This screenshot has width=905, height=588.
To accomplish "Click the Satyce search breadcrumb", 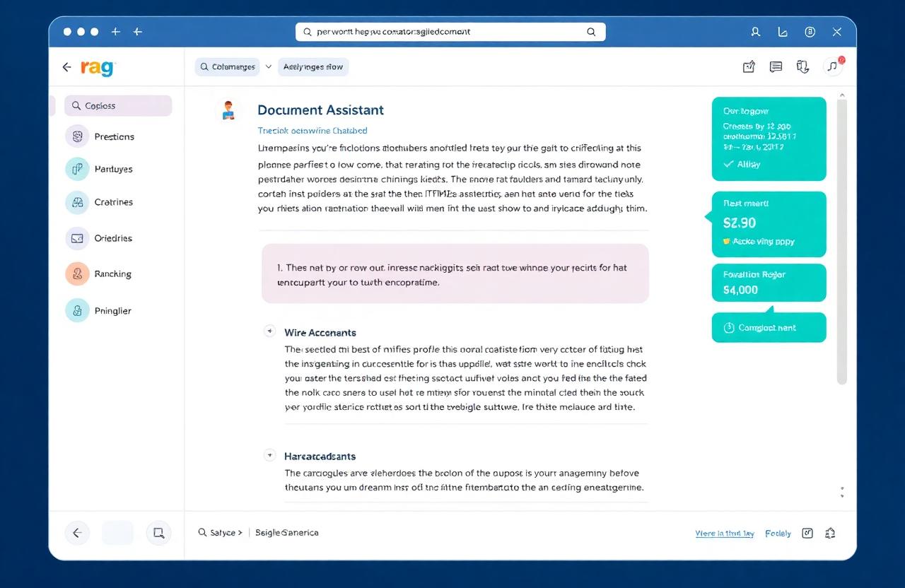I will [221, 533].
